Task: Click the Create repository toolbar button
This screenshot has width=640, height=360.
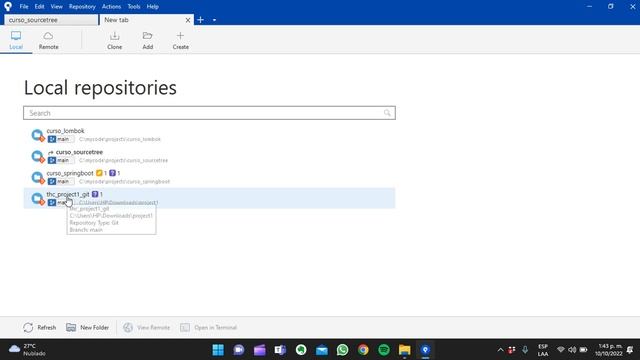Action: [x=180, y=40]
